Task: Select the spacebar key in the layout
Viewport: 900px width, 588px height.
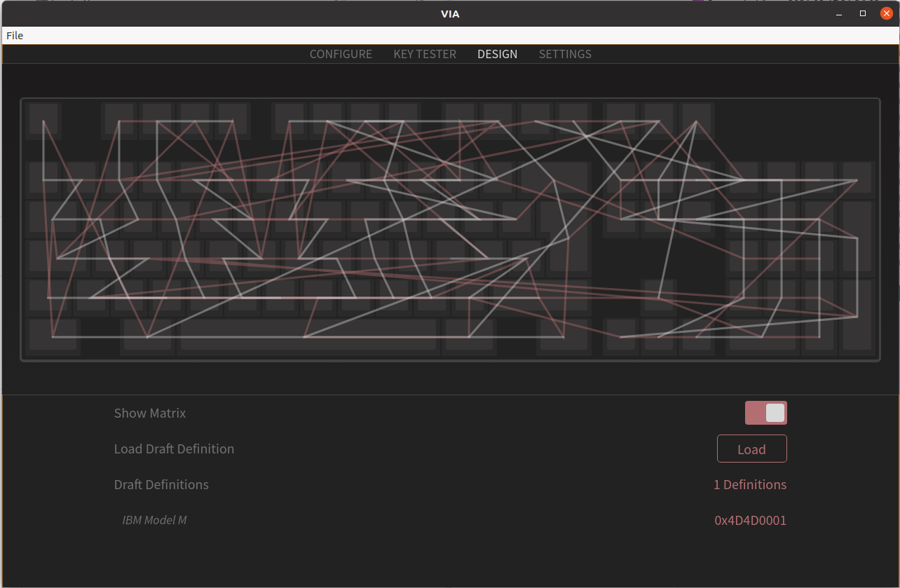Action: point(307,335)
